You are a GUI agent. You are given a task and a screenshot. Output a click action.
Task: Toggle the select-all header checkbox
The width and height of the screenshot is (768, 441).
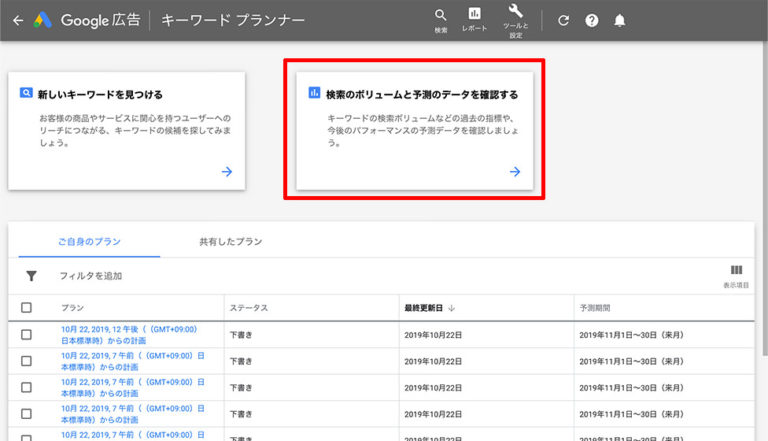pos(26,308)
